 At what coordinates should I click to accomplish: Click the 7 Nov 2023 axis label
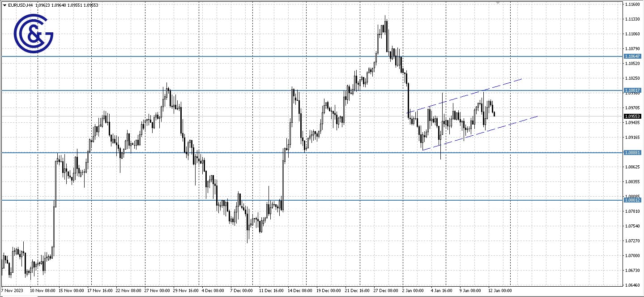coord(13,290)
